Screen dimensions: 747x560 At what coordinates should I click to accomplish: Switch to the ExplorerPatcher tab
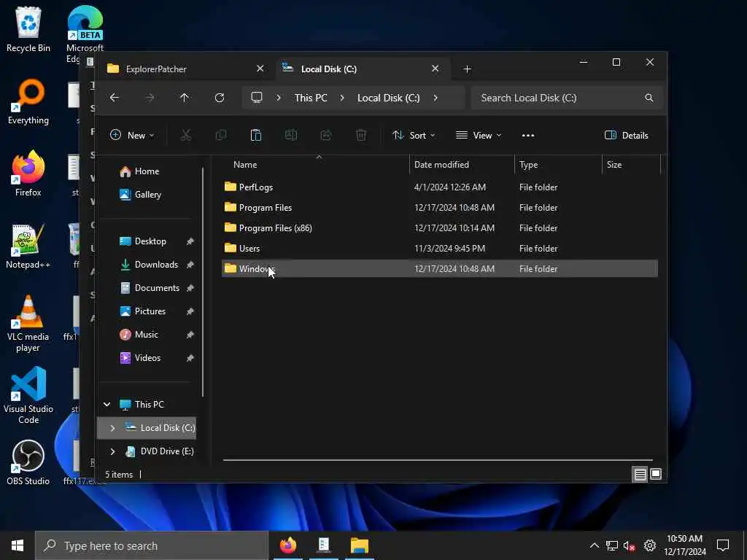(186, 69)
